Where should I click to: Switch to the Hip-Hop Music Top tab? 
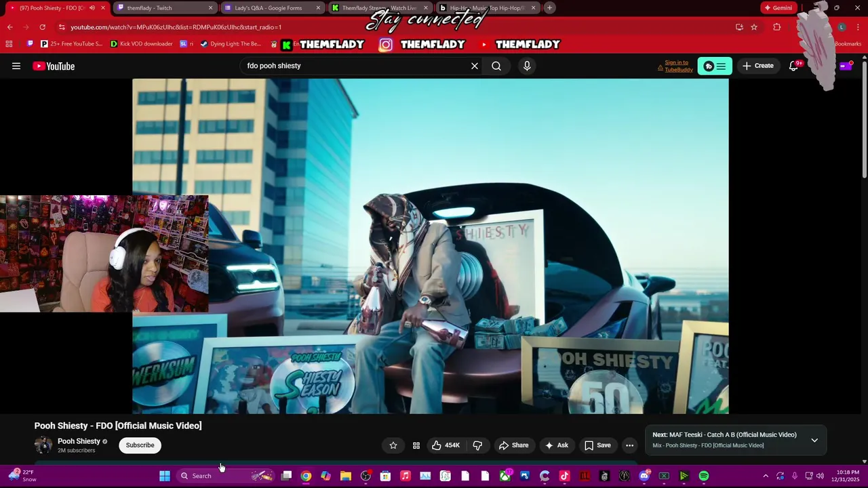tap(487, 8)
